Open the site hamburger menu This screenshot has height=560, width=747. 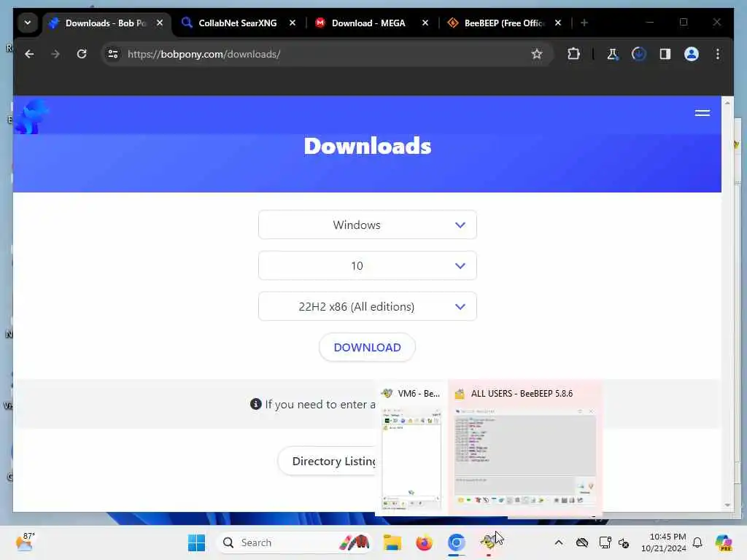click(x=703, y=113)
